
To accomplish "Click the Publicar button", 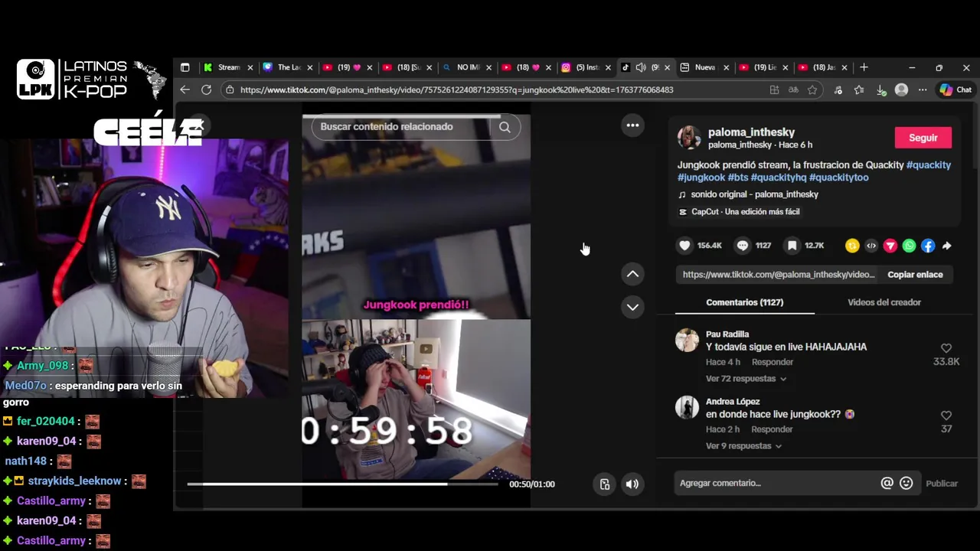I will tap(942, 483).
